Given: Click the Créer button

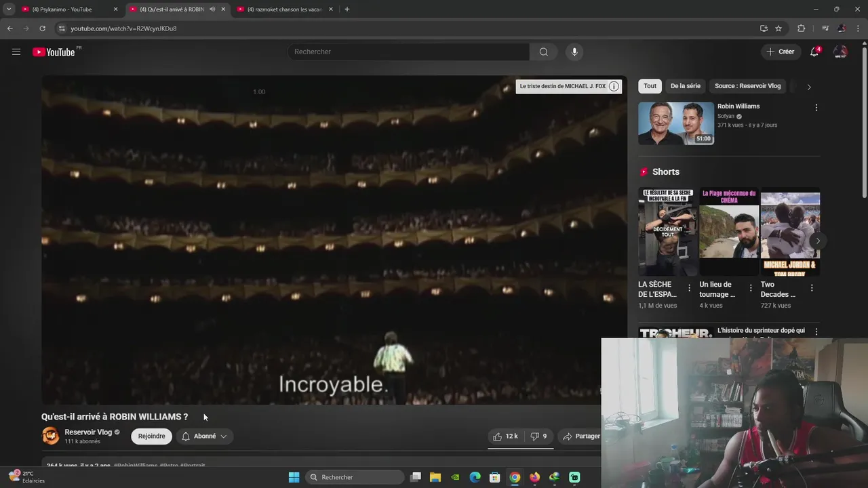Looking at the screenshot, I should pos(779,52).
